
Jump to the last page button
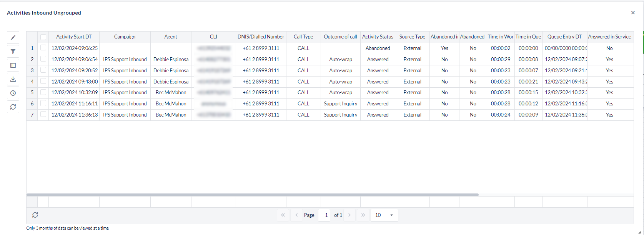[363, 215]
